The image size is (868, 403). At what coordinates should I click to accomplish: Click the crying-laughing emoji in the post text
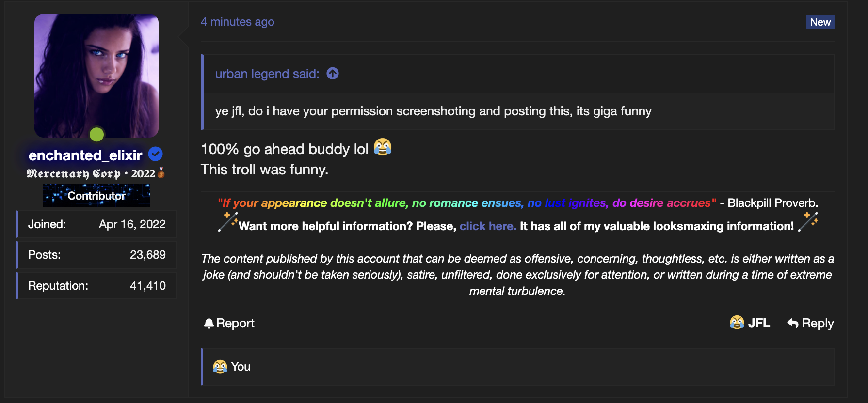tap(383, 147)
